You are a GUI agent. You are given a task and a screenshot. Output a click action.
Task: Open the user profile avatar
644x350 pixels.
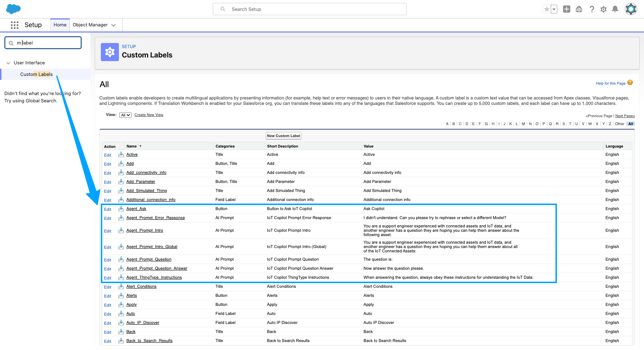(x=631, y=9)
